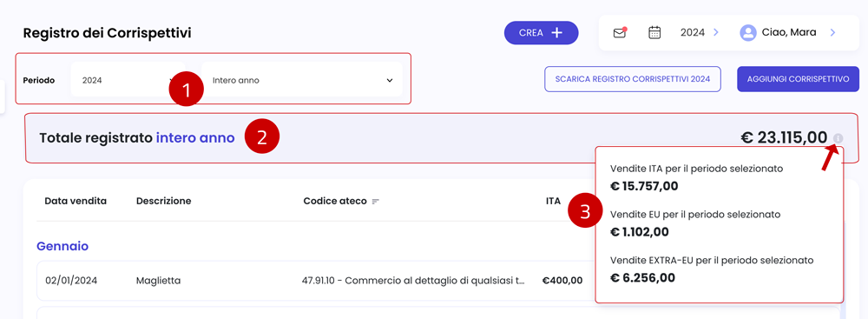
Task: Click the info icon next to € 23.115,00
Action: [x=838, y=137]
